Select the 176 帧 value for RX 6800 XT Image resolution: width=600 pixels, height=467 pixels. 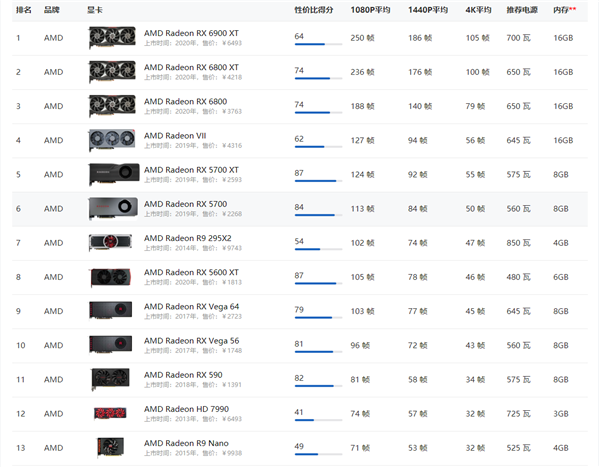click(420, 72)
